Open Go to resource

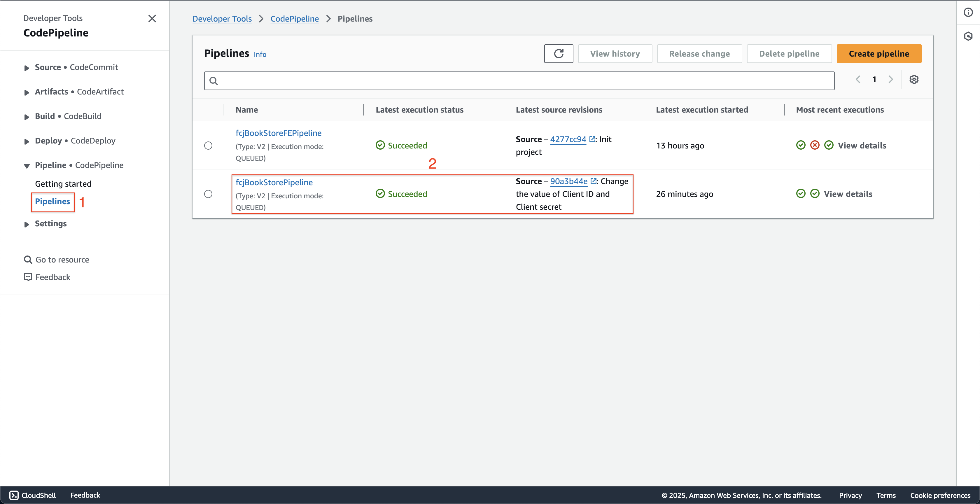tap(62, 259)
